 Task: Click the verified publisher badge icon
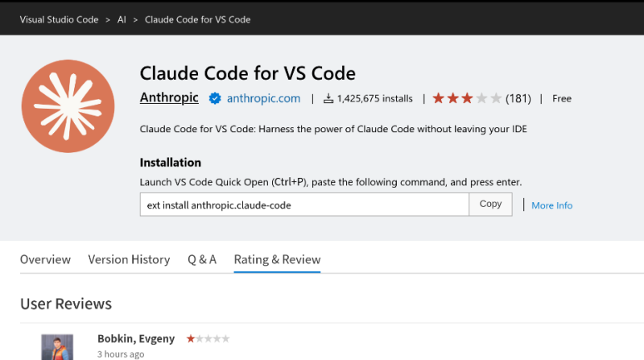(215, 98)
